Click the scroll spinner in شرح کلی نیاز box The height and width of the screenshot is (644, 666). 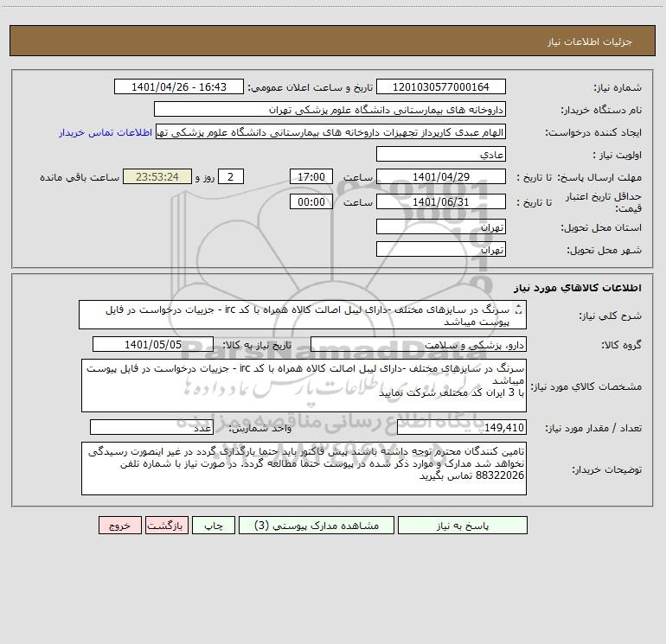tap(518, 309)
